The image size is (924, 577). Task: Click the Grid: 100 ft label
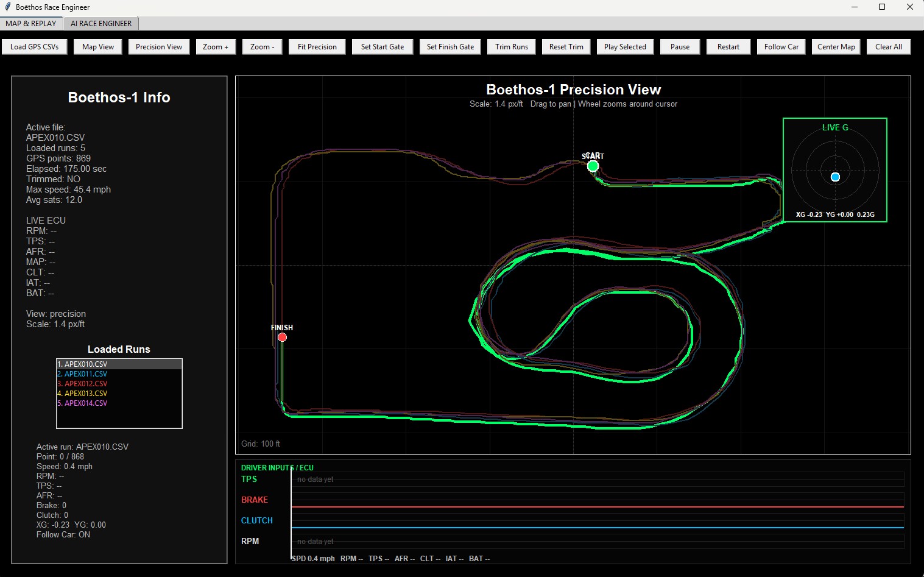(x=261, y=444)
